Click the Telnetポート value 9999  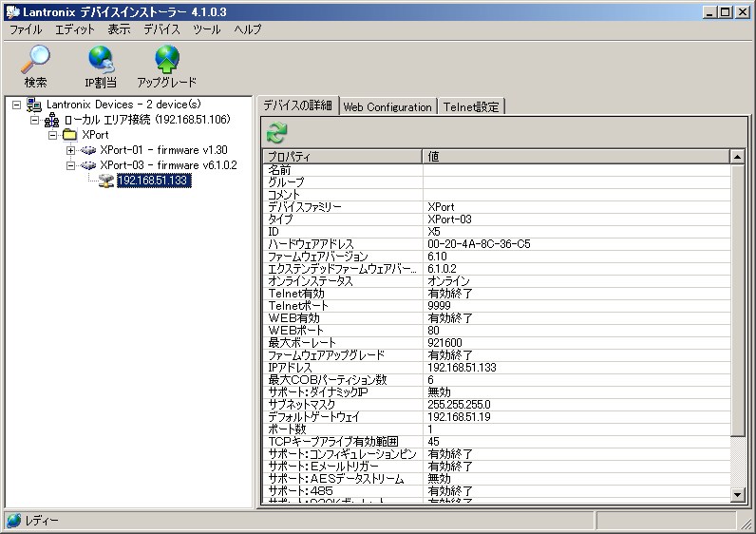[439, 306]
